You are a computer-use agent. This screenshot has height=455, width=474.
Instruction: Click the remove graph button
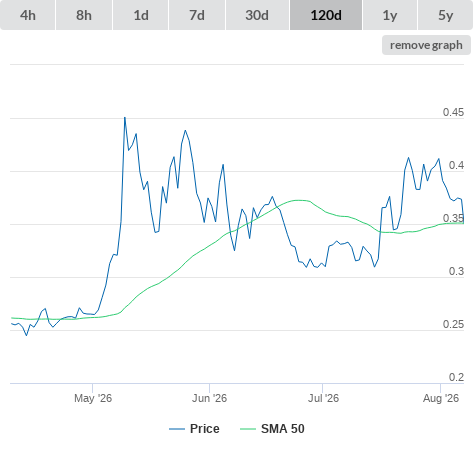[x=426, y=45]
